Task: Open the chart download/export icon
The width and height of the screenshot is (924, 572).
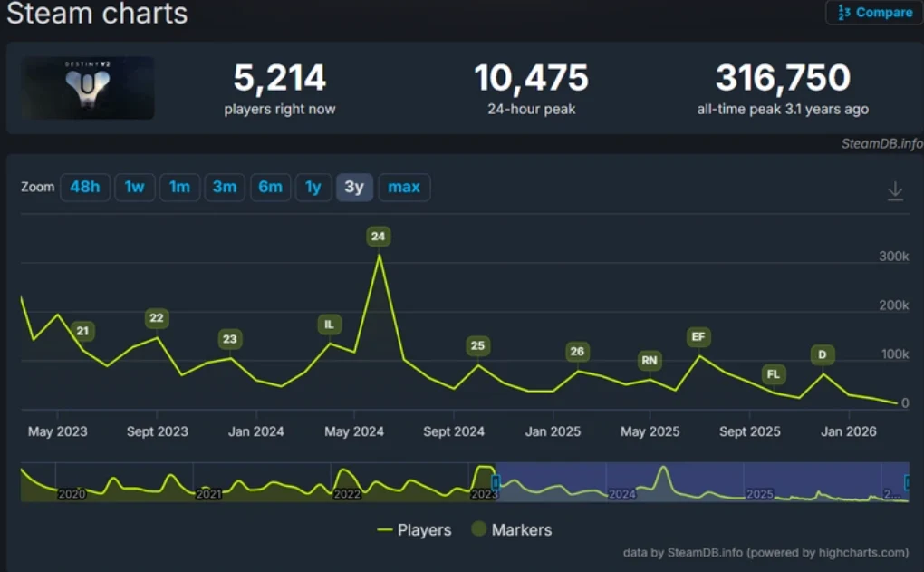Action: coord(895,190)
